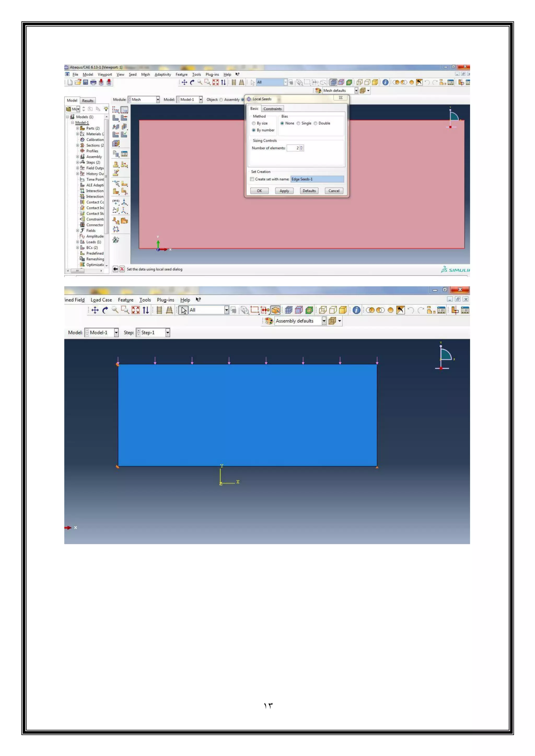This screenshot has height=756, width=535.
Task: Open Assembly defaults color code dropdown
Action: tap(324, 321)
